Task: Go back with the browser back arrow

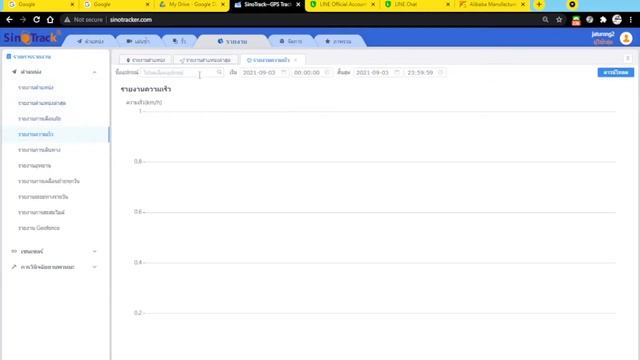Action: pos(9,20)
